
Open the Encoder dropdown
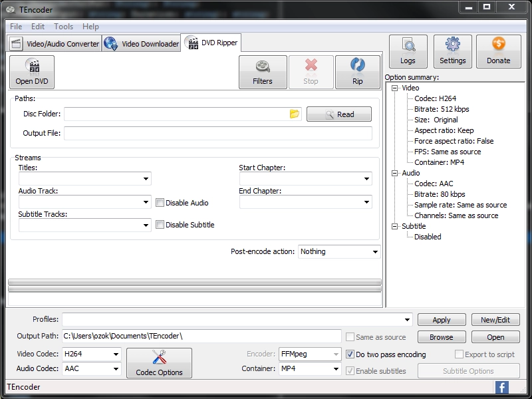point(309,354)
